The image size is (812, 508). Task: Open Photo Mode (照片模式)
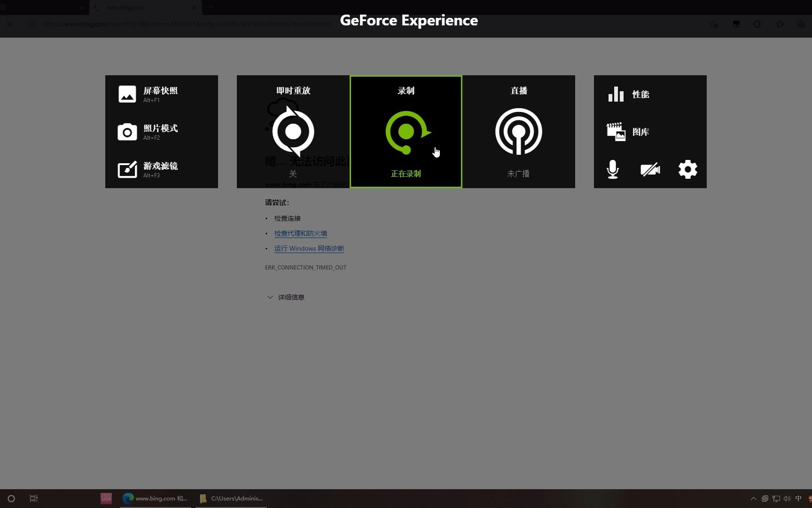point(161,132)
